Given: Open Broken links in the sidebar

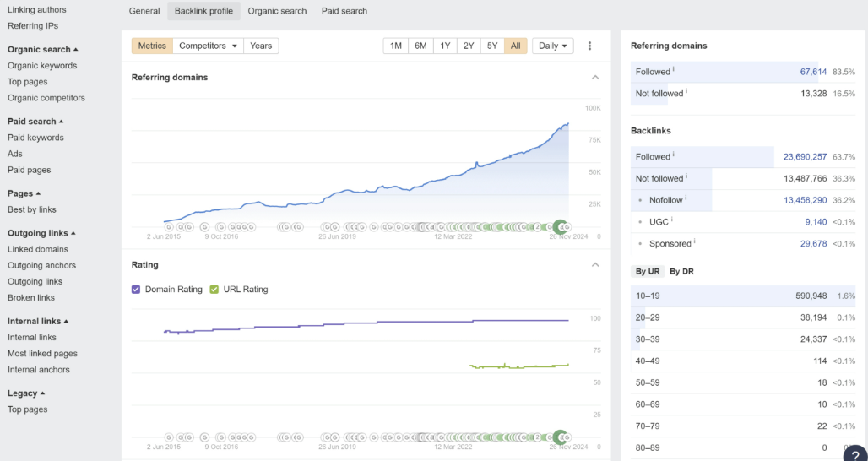Looking at the screenshot, I should tap(31, 297).
